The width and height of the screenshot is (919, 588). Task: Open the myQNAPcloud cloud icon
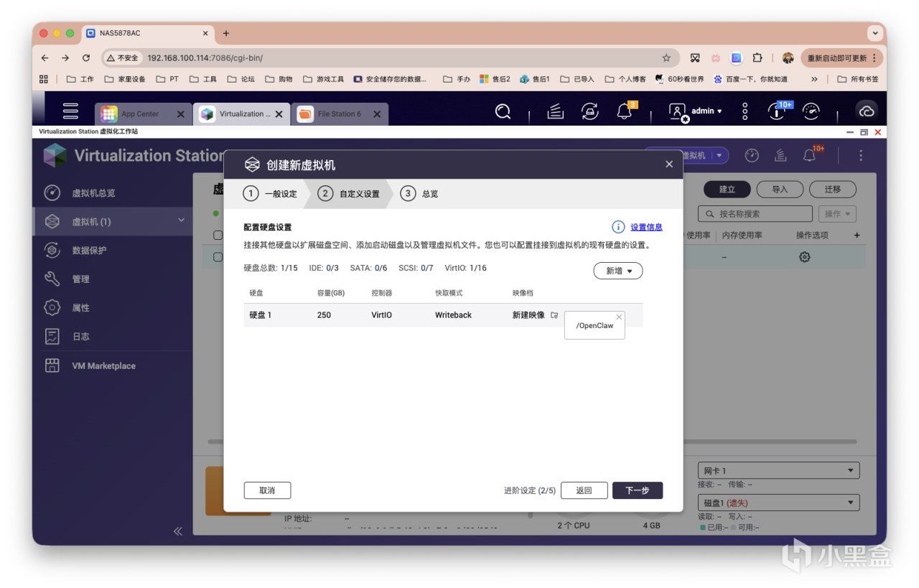coord(867,111)
